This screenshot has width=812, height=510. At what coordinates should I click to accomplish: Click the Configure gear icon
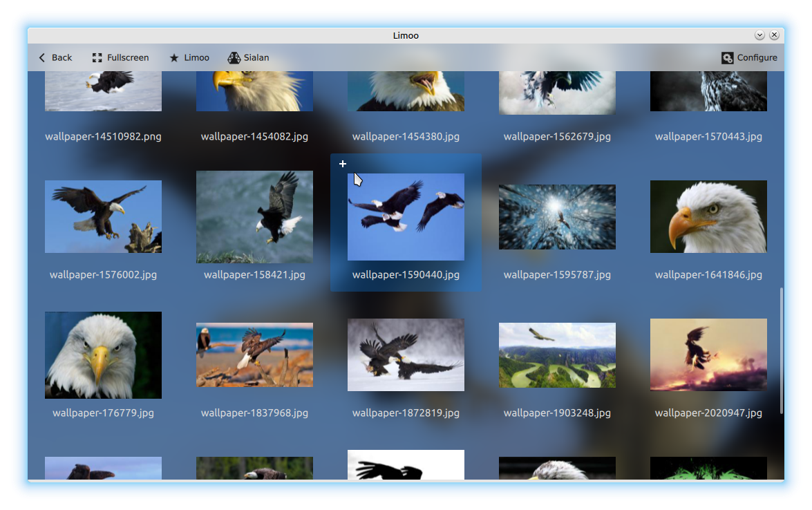[x=727, y=57]
